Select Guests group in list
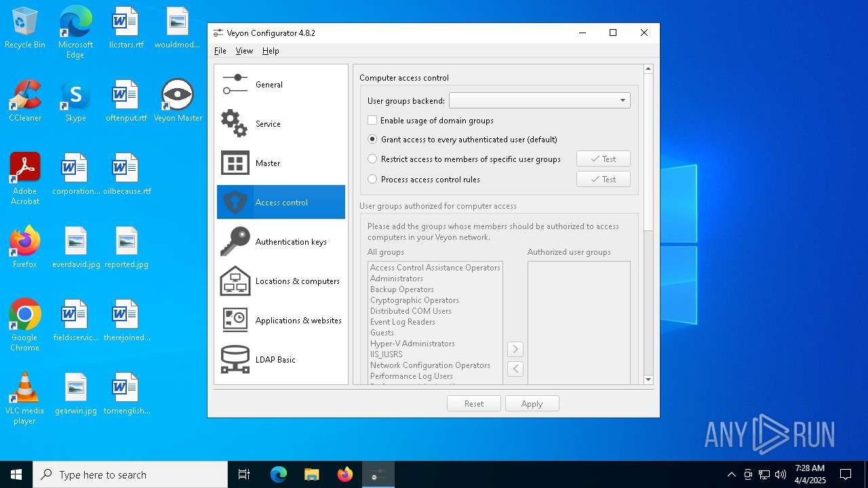Viewport: 868px width, 488px height. 435,333
